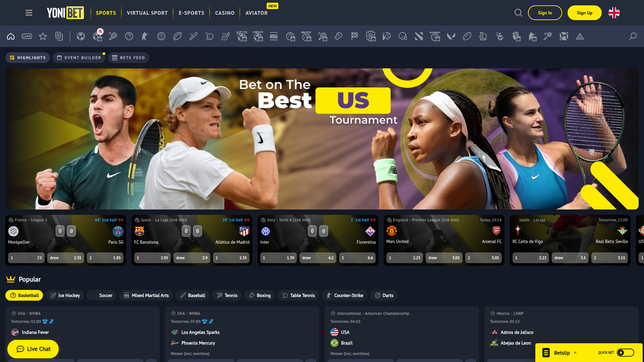
Task: Open the language selector UK flag
Action: [x=614, y=13]
